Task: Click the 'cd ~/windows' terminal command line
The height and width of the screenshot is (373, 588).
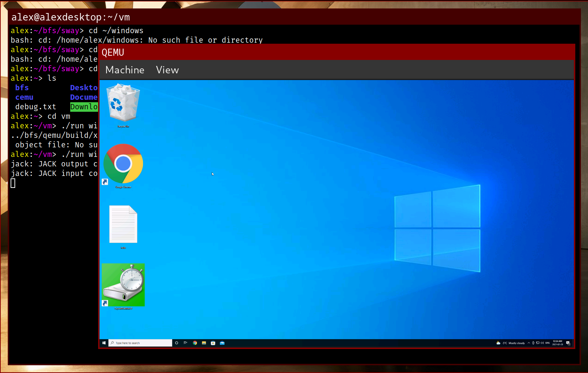Action: [x=77, y=31]
